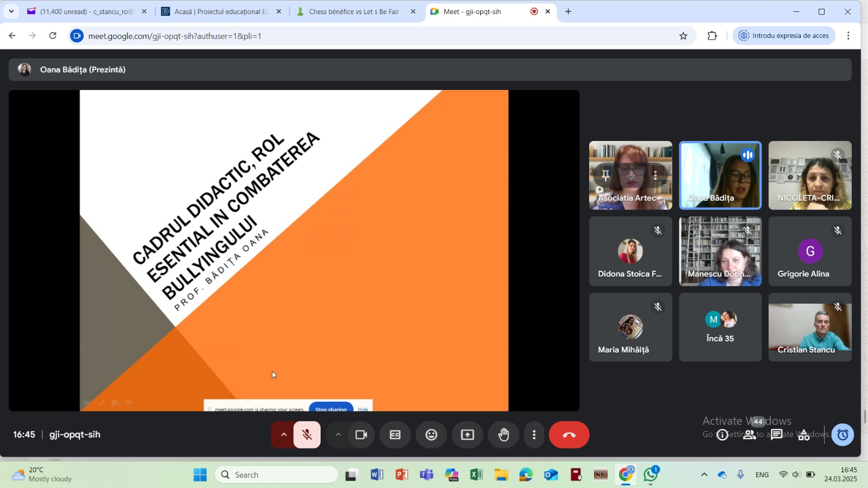Leave the call with red hang-up button
This screenshot has height=488, width=868.
pyautogui.click(x=569, y=435)
